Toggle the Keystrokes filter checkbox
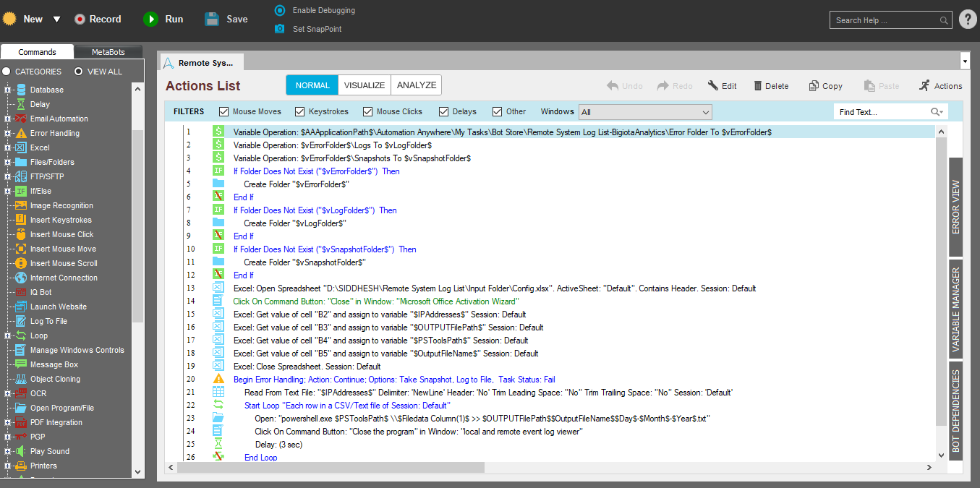This screenshot has width=980, height=488. pyautogui.click(x=299, y=111)
